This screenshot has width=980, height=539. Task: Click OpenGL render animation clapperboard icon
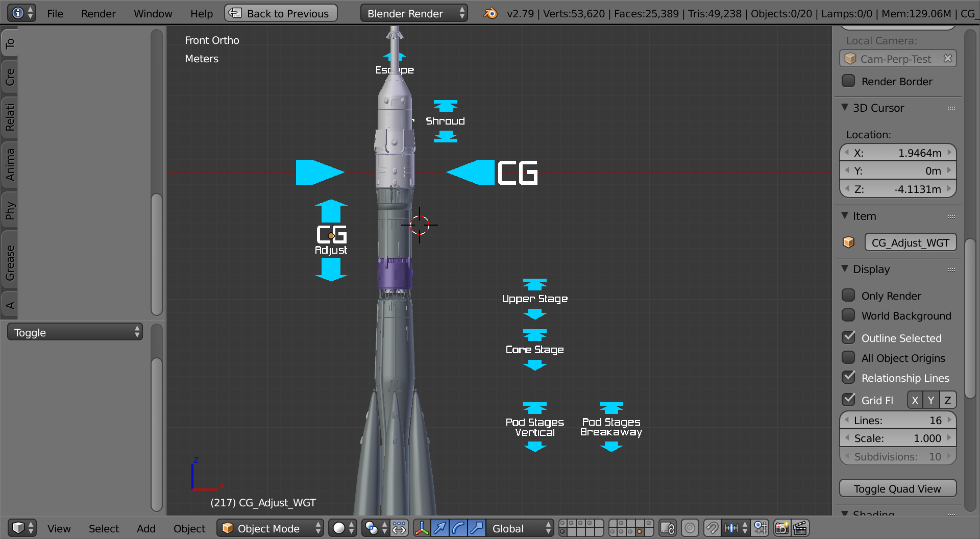(800, 528)
